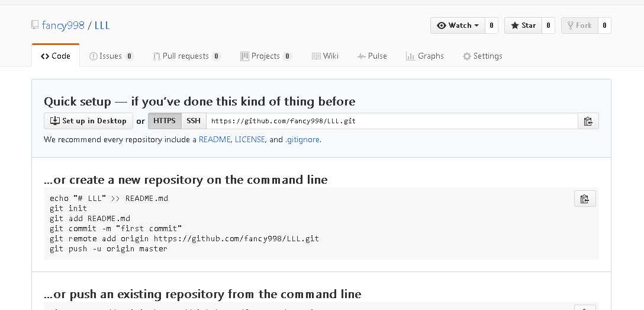The image size is (644, 310).
Task: Follow the LICENSE link
Action: pyautogui.click(x=250, y=140)
